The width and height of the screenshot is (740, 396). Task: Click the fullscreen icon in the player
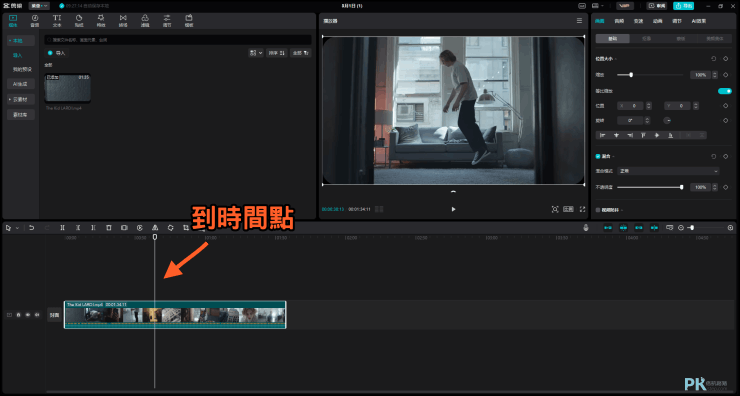pyautogui.click(x=582, y=209)
